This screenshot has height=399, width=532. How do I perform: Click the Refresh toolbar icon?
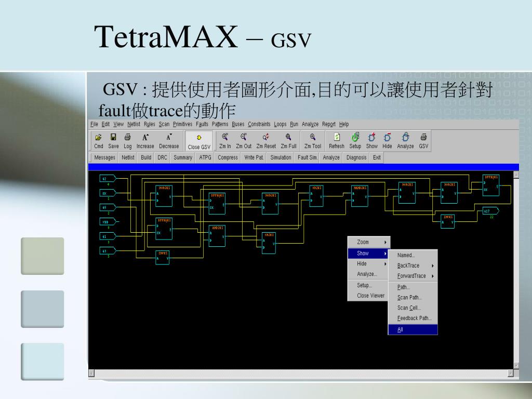tap(337, 141)
